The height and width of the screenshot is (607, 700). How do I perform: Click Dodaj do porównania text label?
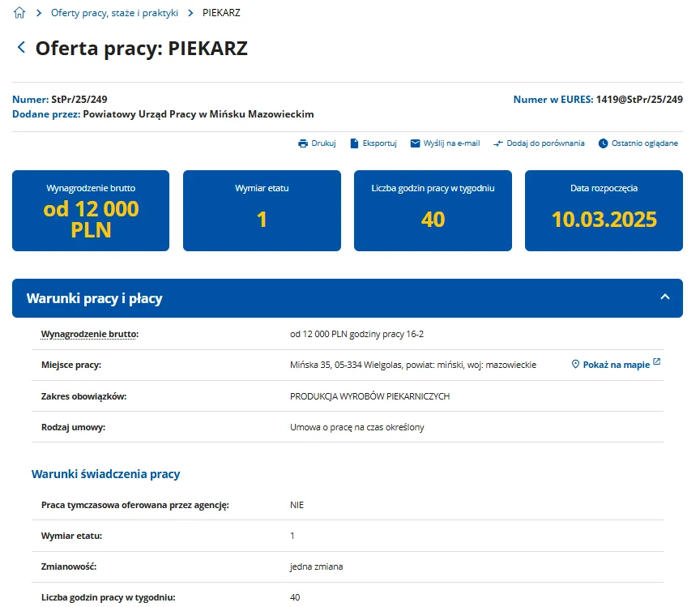pos(544,143)
